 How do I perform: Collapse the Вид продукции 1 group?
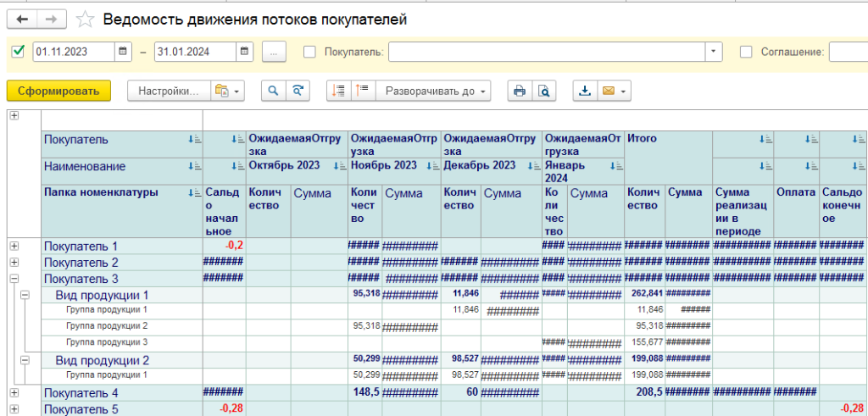25,295
